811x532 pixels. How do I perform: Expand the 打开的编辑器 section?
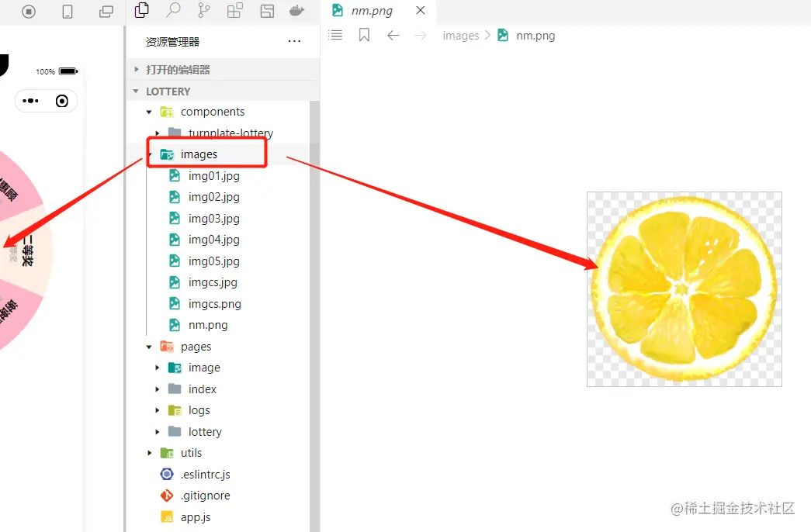coord(223,69)
